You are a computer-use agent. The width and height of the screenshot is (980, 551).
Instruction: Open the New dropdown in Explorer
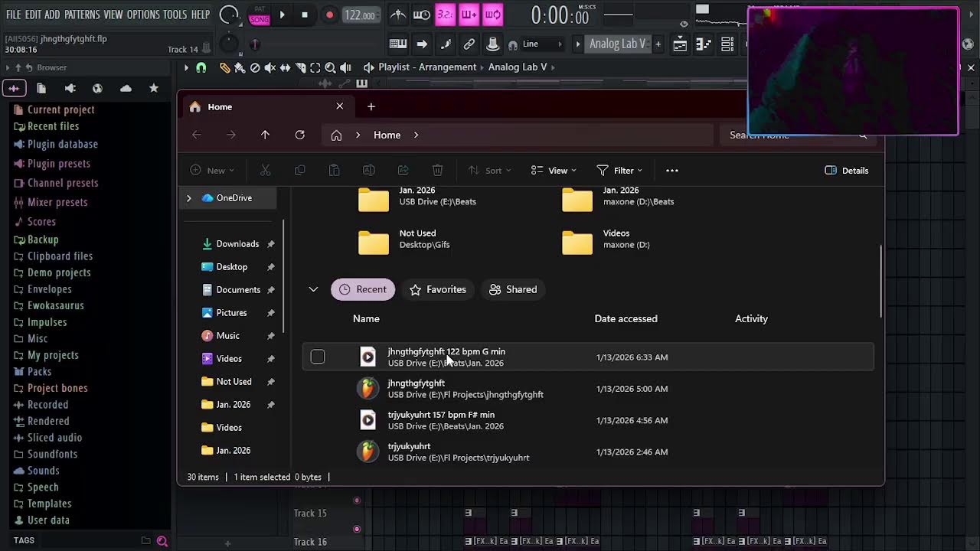212,171
